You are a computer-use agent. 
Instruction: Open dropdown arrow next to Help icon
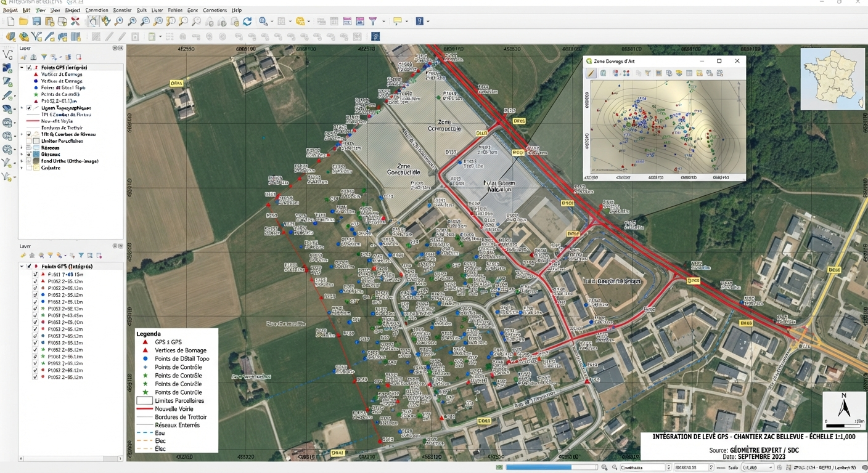click(x=428, y=22)
